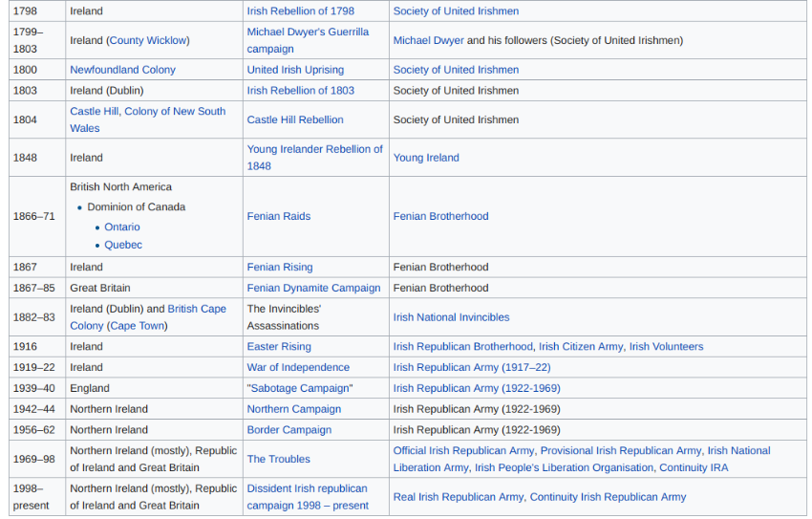
Task: Open the Ontario link
Action: (x=122, y=227)
